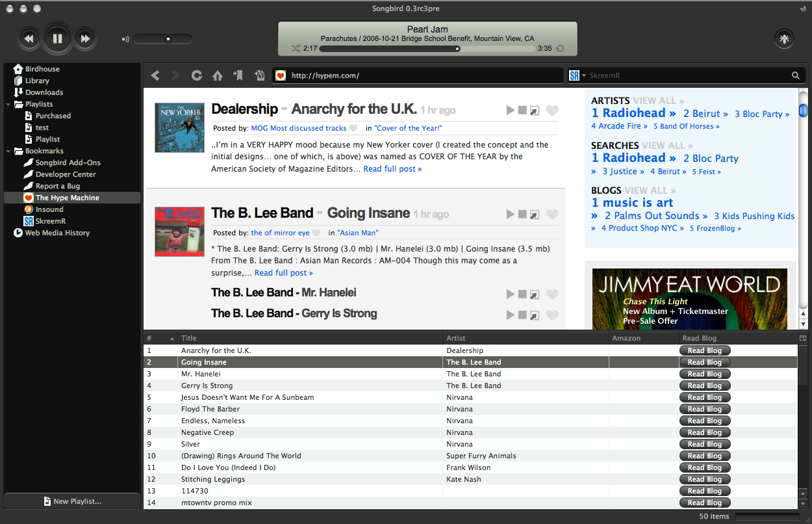Viewport: 812px width, 524px height.
Task: Collapse the Bookmarks folder
Action: 8,151
